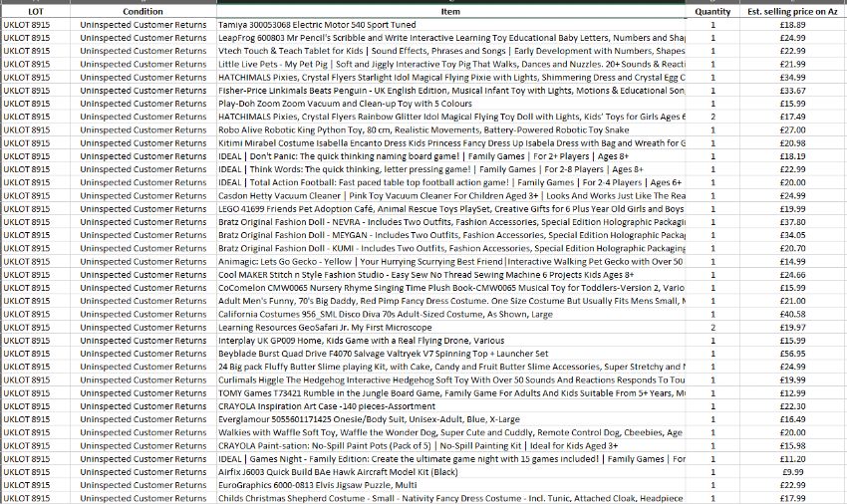847x504 pixels.
Task: Click the £14.99 price cell
Action: [792, 261]
